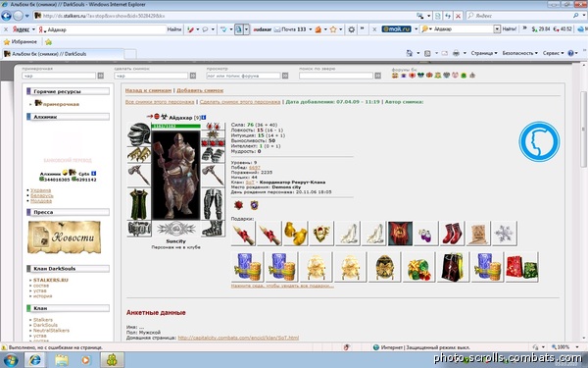Screen dimensions: 588x368
Task: Open the snowflake gift
Action: (x=505, y=234)
